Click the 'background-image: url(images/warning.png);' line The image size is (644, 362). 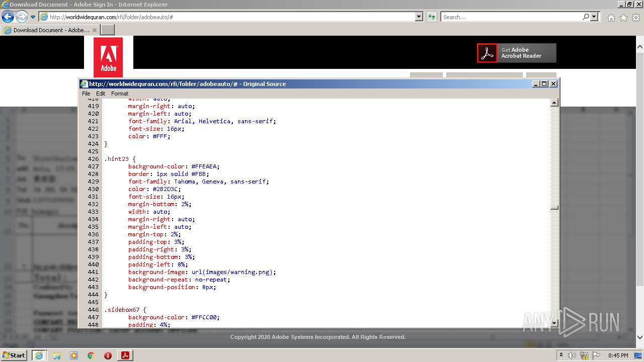[x=202, y=272]
